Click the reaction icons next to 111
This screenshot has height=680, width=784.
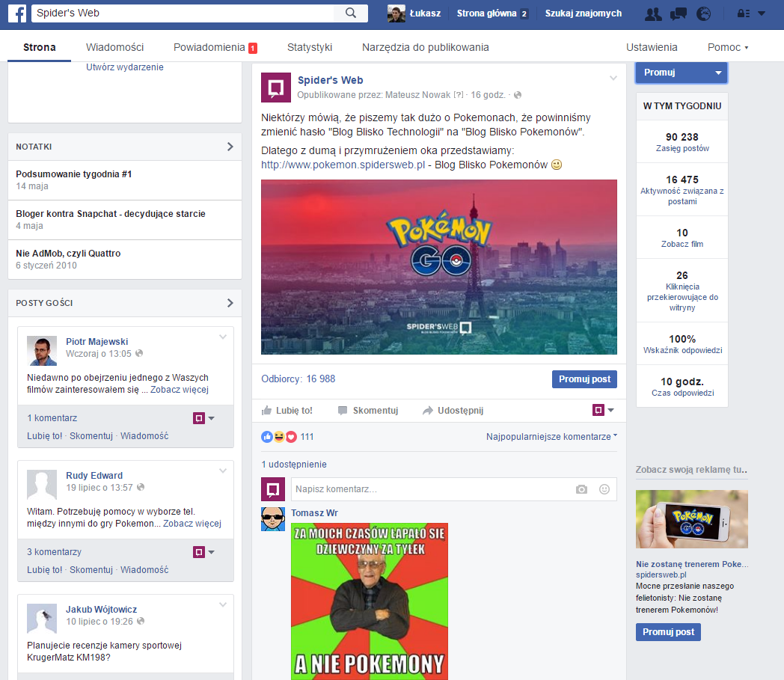279,436
